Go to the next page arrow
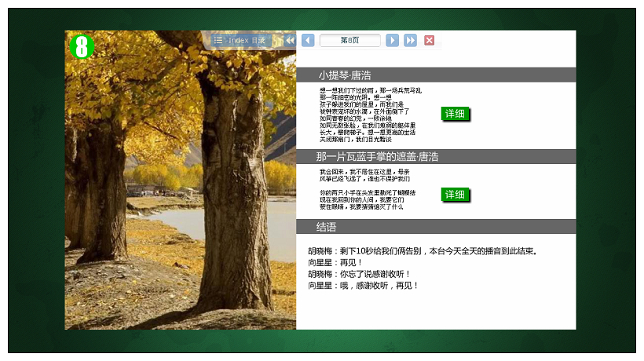 (x=392, y=40)
